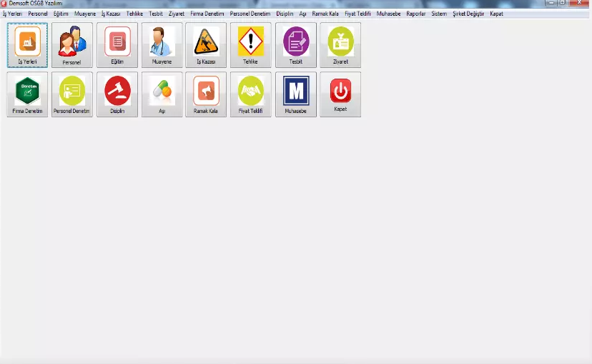Open the Aşı pills icon
Viewport: 592px width, 364px height.
pos(162,94)
